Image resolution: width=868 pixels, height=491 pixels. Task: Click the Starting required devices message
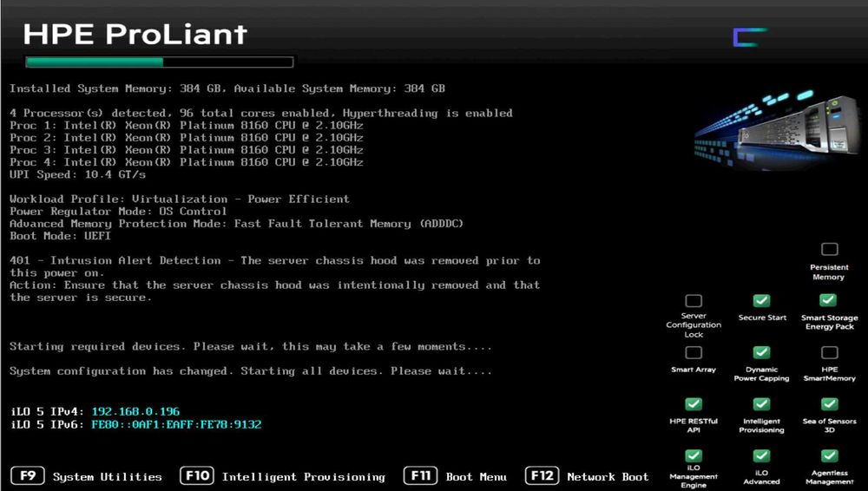[x=251, y=346]
